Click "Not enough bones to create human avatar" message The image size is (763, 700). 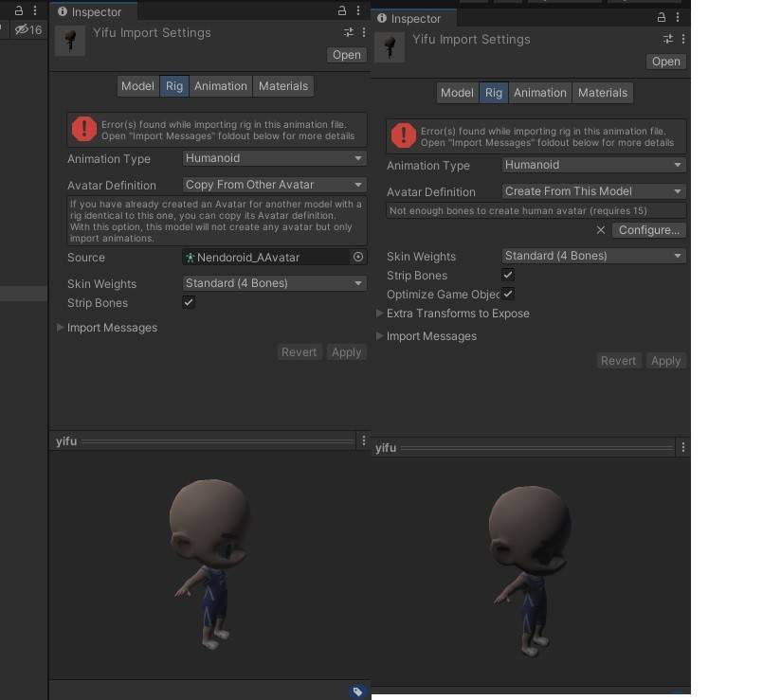coord(536,210)
